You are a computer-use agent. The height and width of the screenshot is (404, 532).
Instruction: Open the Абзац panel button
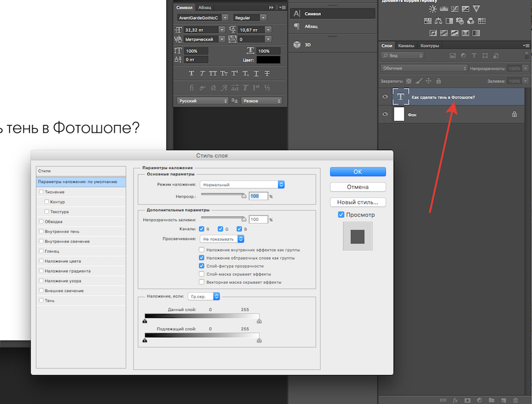[332, 26]
